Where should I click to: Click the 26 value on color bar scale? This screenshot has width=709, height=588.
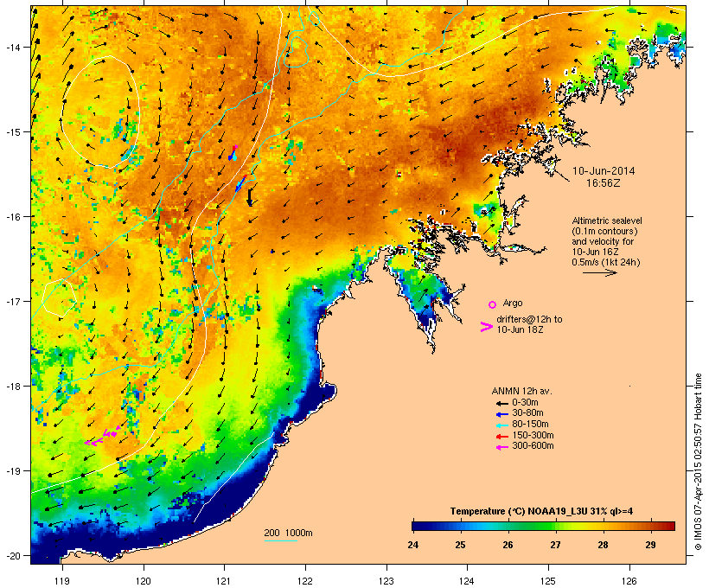coord(508,545)
